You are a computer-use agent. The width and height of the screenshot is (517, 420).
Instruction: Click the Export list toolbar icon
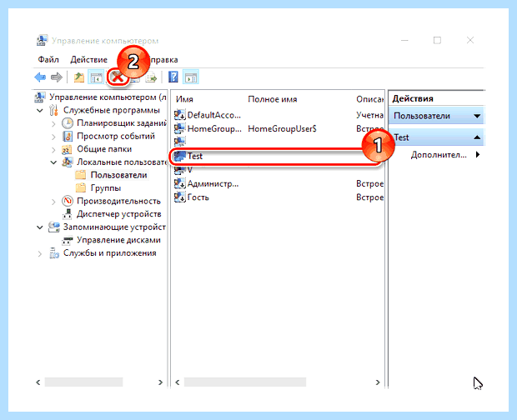point(151,77)
